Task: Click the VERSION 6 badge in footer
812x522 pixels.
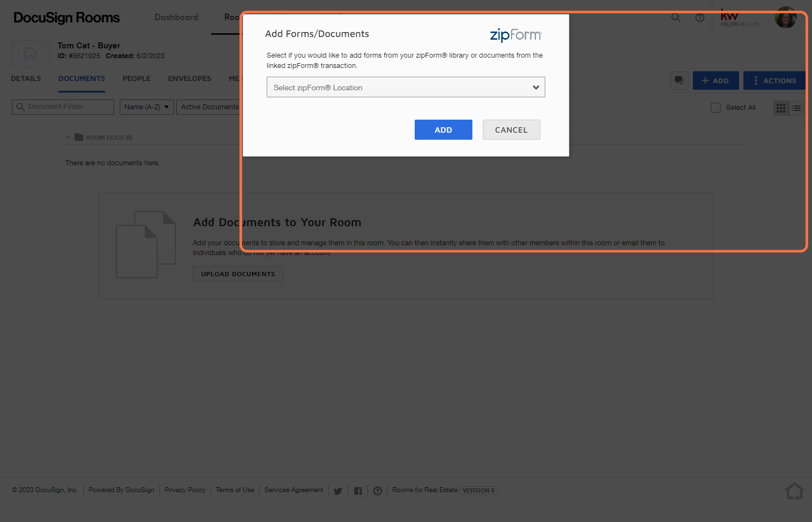Action: [x=478, y=490]
